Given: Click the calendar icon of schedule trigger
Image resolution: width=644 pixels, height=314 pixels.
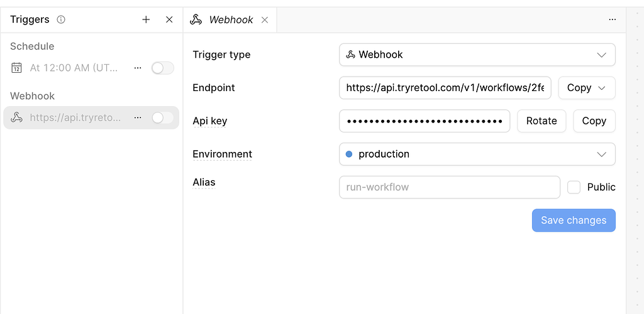Looking at the screenshot, I should (16, 68).
